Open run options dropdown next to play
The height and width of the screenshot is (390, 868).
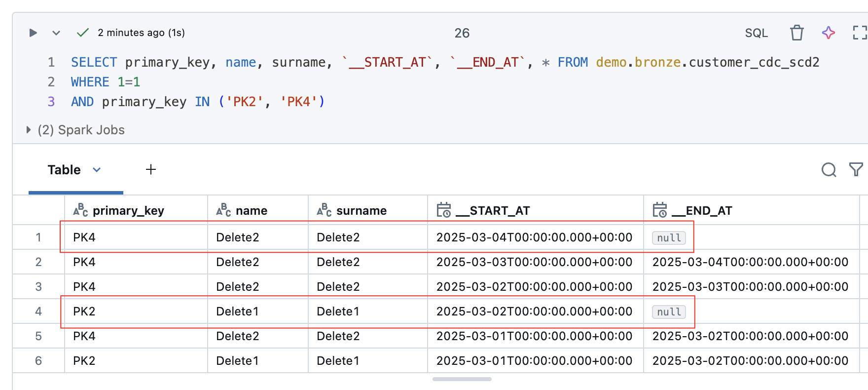pyautogui.click(x=56, y=33)
